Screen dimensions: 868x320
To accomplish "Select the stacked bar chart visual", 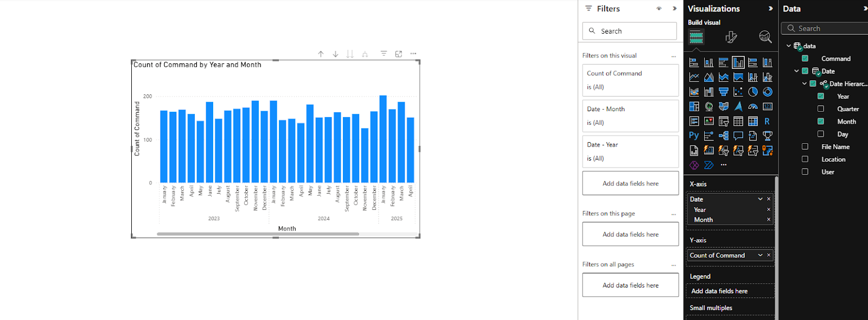I will (x=694, y=62).
